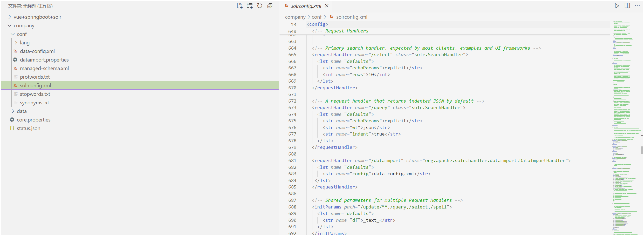The image size is (644, 236).
Task: Click the New File icon in explorer
Action: click(239, 6)
